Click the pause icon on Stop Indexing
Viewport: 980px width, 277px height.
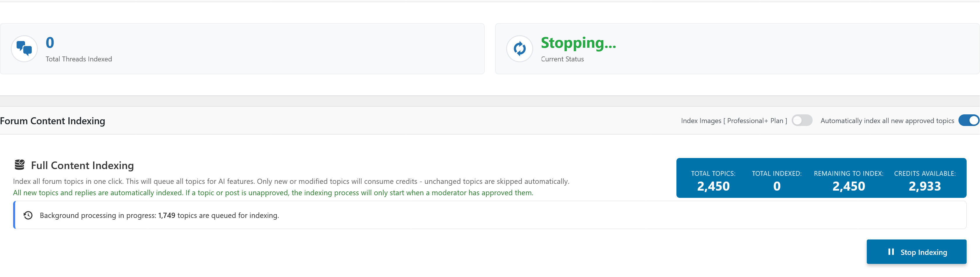pos(891,252)
